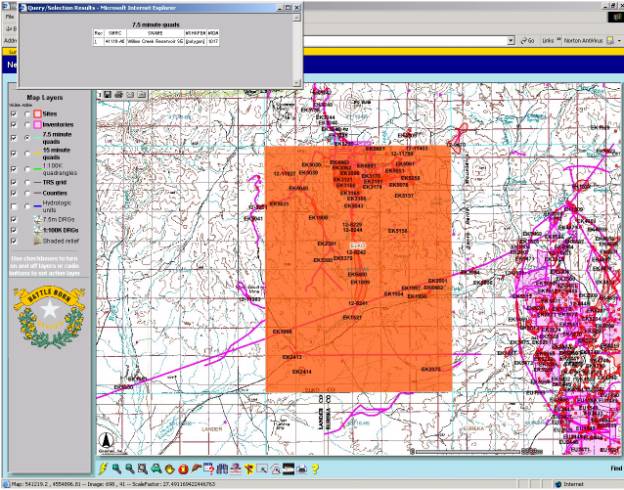Select the first magnifier zoom tool
This screenshot has width=624, height=490.
(117, 467)
